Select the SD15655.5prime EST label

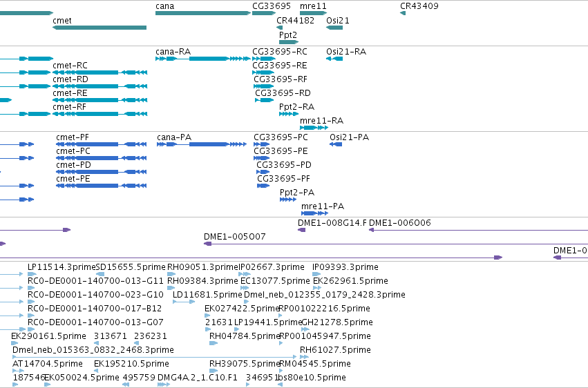(131, 267)
